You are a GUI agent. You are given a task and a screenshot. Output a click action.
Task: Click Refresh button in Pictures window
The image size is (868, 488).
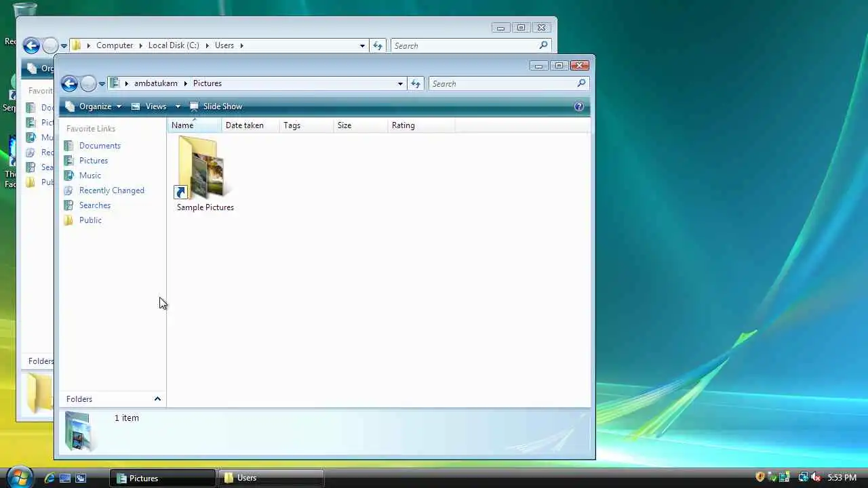pyautogui.click(x=416, y=83)
